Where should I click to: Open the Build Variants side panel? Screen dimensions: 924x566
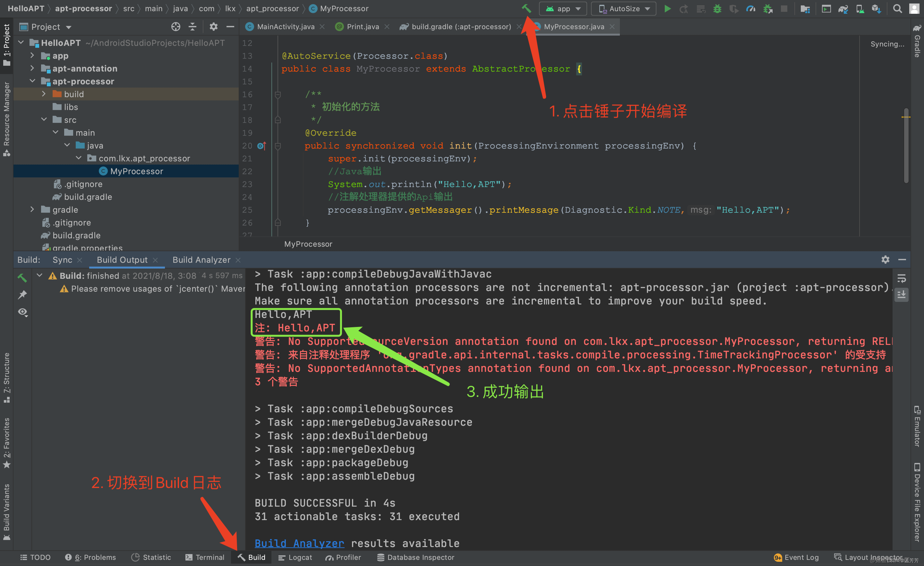(x=6, y=511)
